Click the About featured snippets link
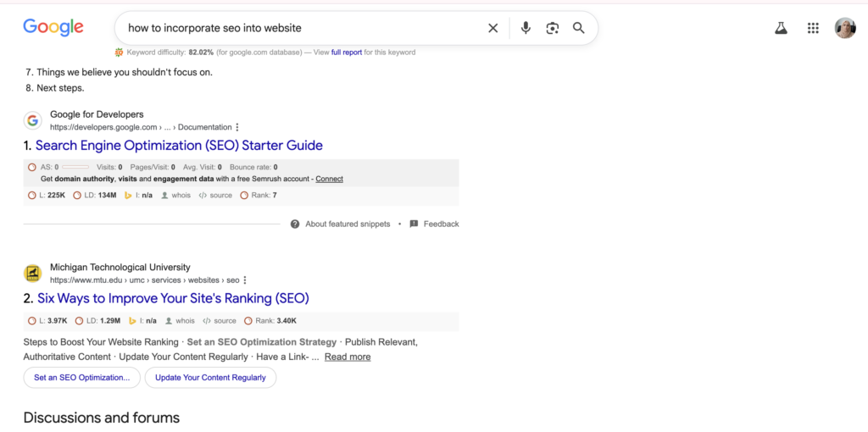The width and height of the screenshot is (868, 432). click(348, 224)
